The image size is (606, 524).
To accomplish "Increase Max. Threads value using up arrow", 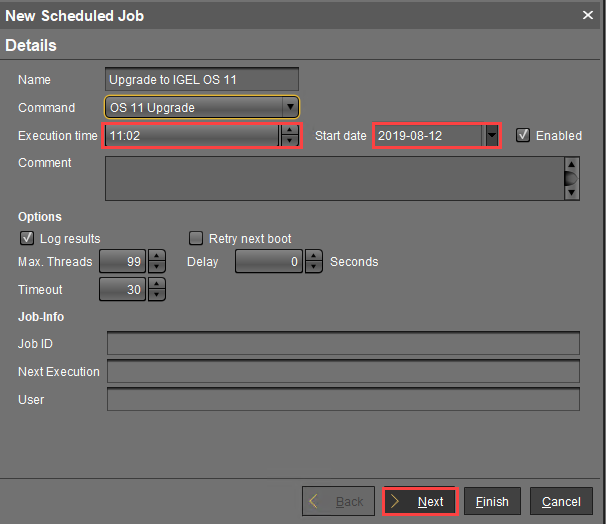I will tap(157, 256).
